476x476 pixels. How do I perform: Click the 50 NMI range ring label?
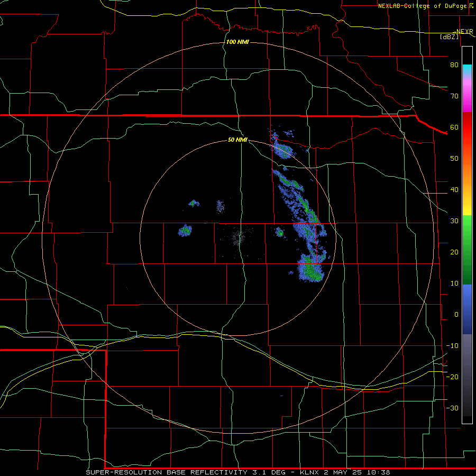coord(237,140)
